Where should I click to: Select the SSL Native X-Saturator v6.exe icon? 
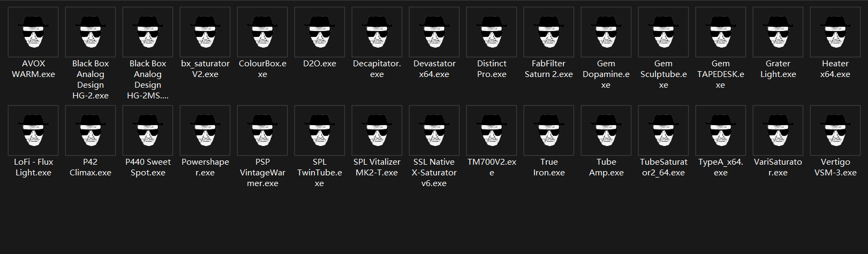(x=434, y=130)
